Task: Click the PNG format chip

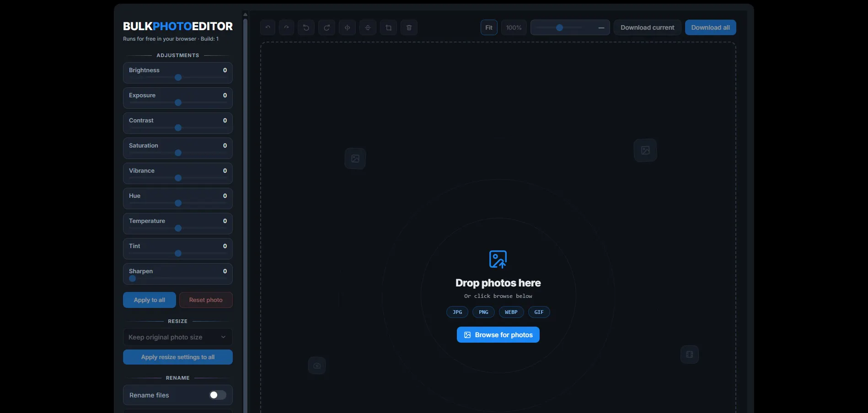Action: tap(483, 312)
